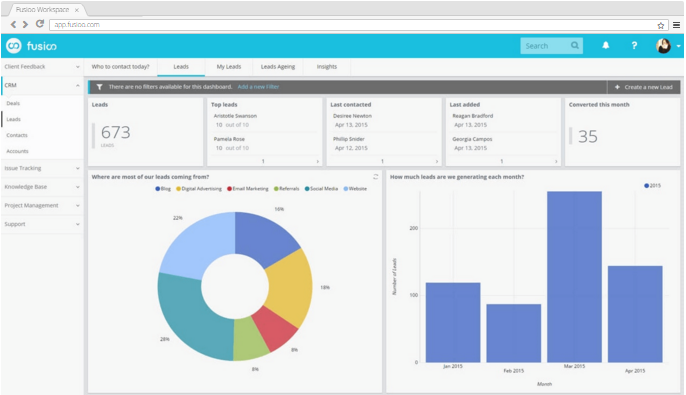Toggle Referrals legend item
The width and height of the screenshot is (686, 395).
[x=287, y=189]
